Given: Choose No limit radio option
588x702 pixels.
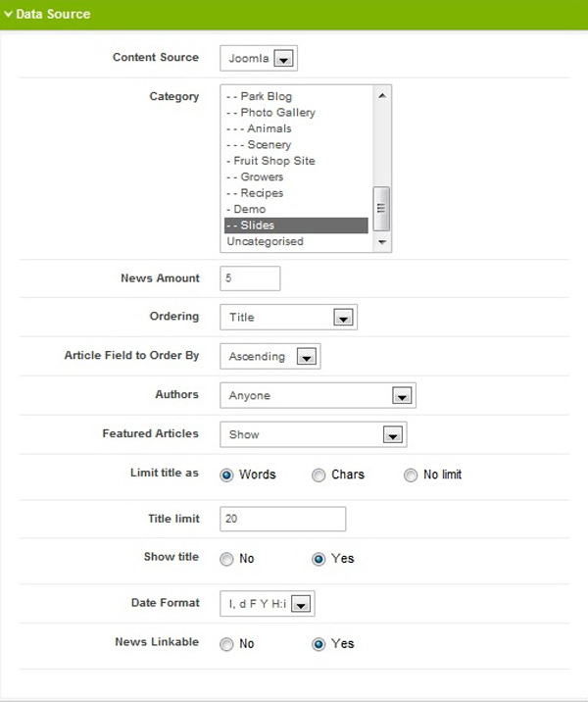Looking at the screenshot, I should click(411, 476).
